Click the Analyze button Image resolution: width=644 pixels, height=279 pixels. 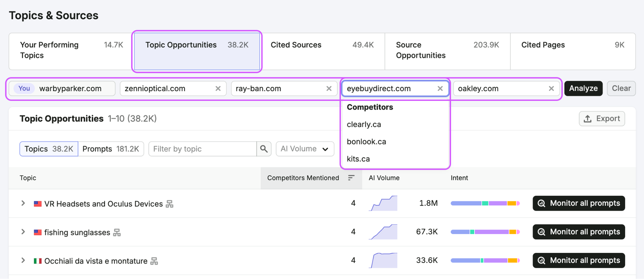(x=583, y=88)
